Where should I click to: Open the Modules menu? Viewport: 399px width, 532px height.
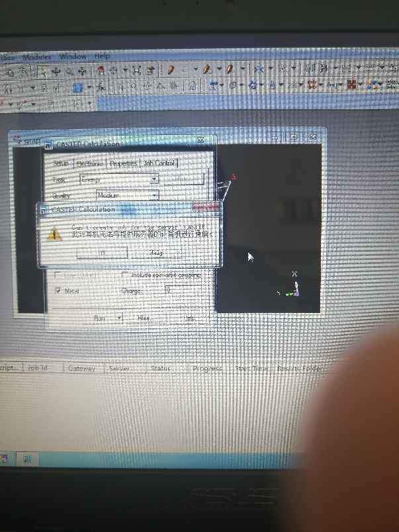37,57
